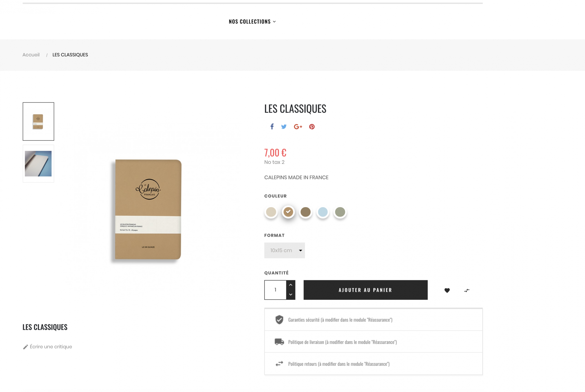Screen dimensions: 585x392
Task: Share product on Facebook icon
Action: (272, 127)
